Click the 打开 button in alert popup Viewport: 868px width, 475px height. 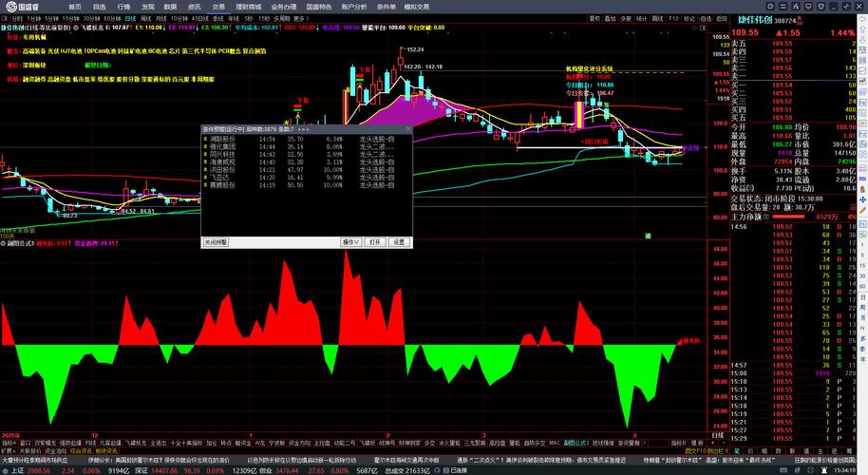375,242
